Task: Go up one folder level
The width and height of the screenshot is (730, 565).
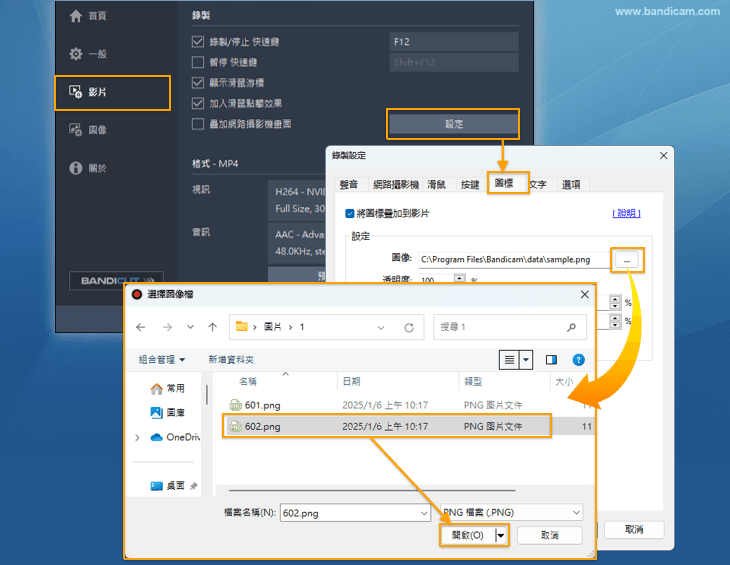Action: pos(212,327)
